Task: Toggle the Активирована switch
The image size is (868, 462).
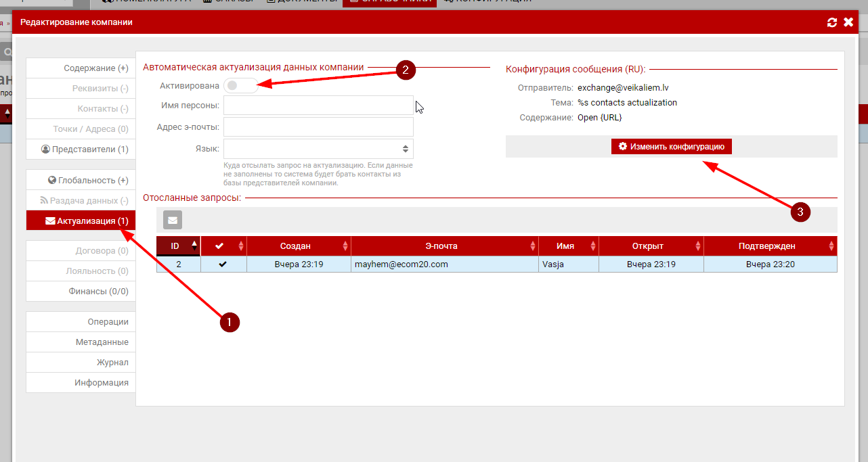Action: tap(240, 86)
